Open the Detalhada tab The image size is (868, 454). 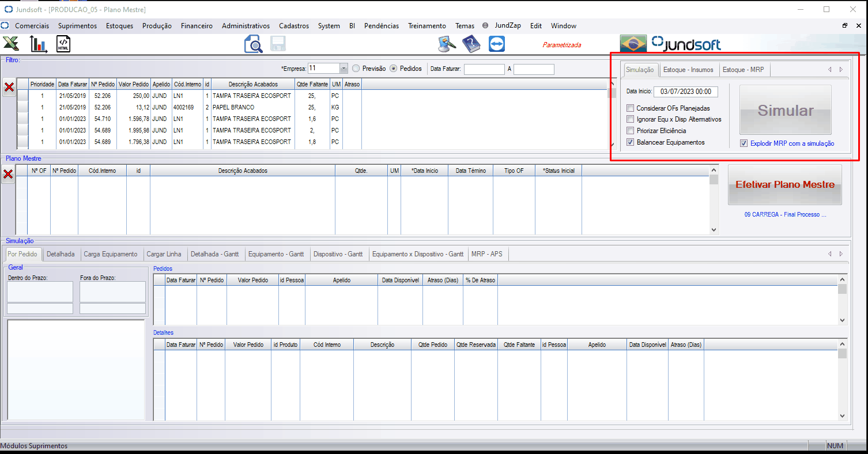click(x=61, y=254)
